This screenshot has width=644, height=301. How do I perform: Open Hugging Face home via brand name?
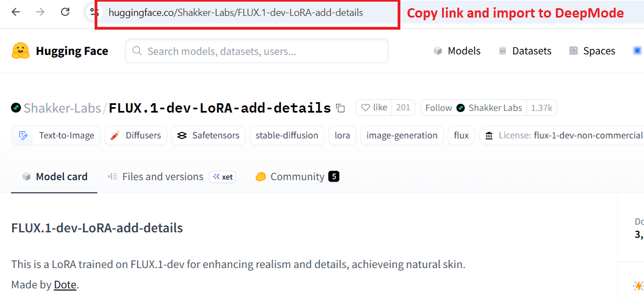click(x=72, y=51)
